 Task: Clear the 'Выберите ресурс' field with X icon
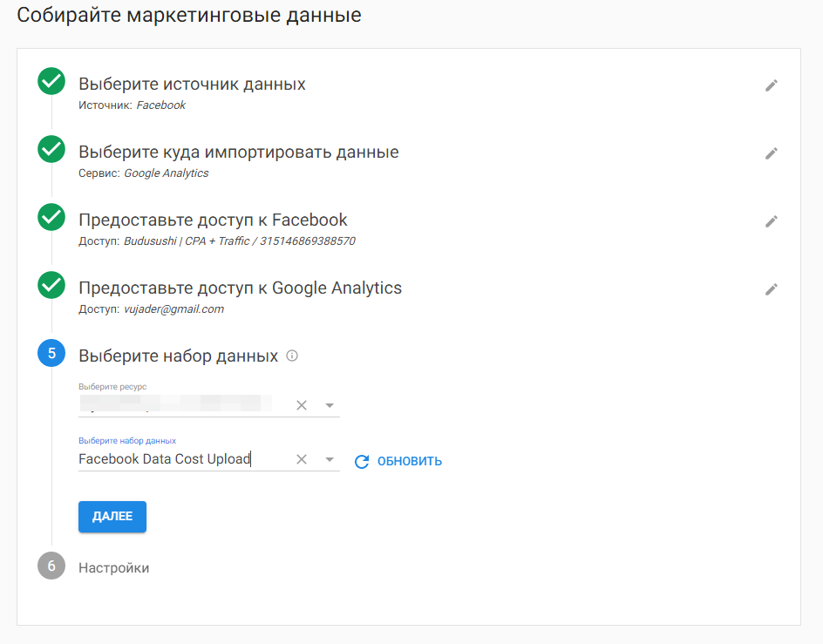302,405
